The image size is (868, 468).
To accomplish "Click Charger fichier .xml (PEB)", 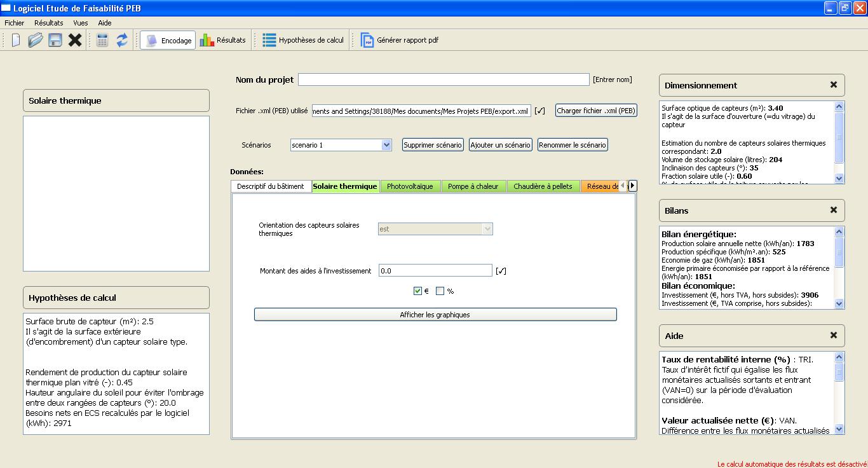I will (x=596, y=111).
